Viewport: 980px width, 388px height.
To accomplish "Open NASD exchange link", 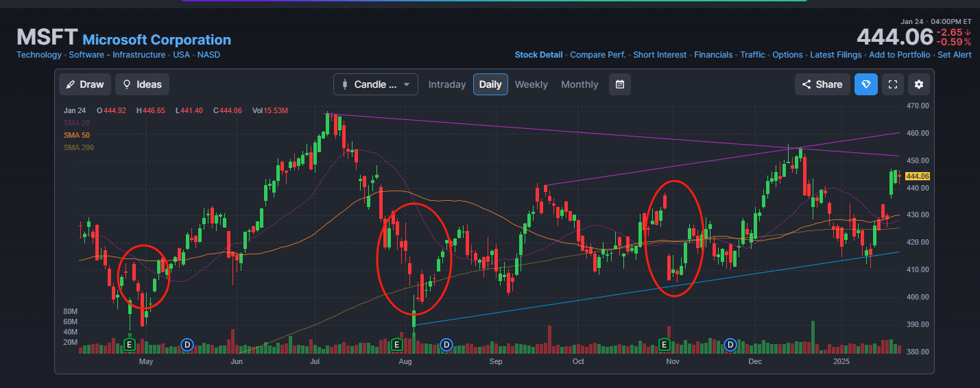I will [208, 55].
